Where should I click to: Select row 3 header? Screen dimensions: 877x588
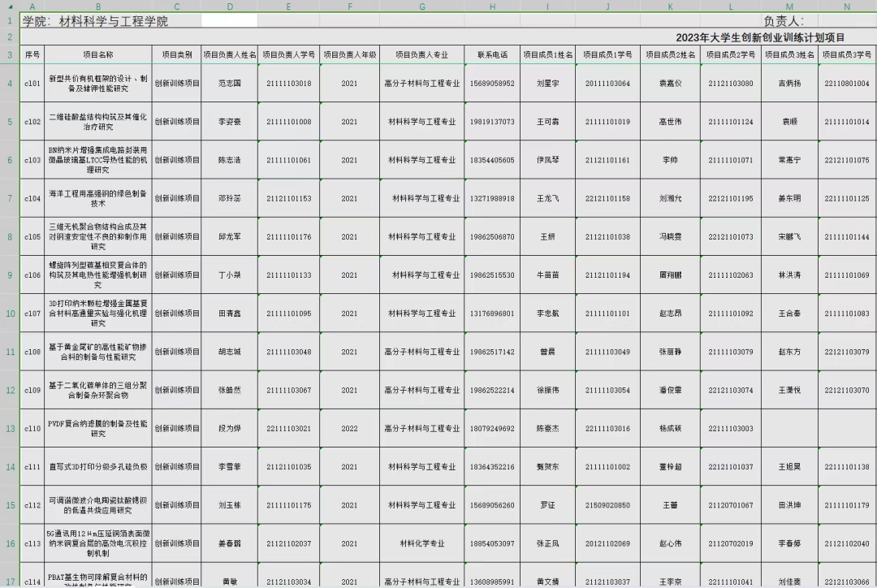[x=10, y=54]
